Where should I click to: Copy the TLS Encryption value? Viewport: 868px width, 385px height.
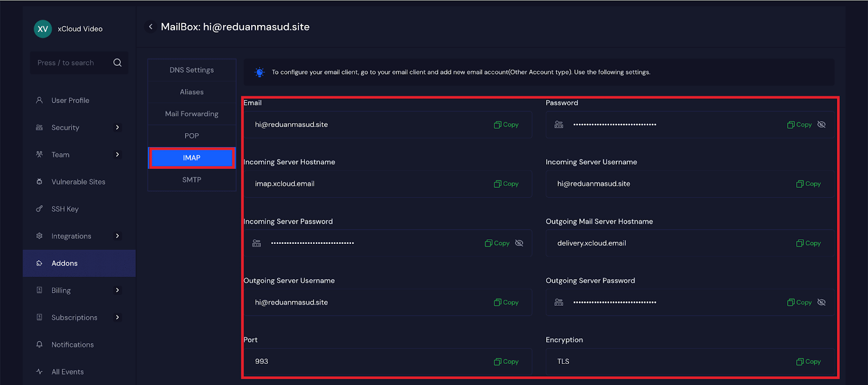tap(808, 362)
